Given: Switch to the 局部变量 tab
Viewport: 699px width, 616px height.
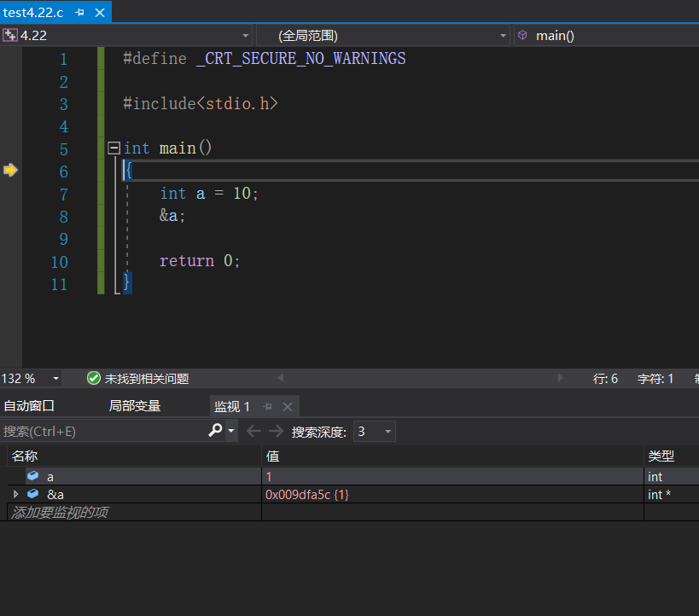Looking at the screenshot, I should pos(135,406).
